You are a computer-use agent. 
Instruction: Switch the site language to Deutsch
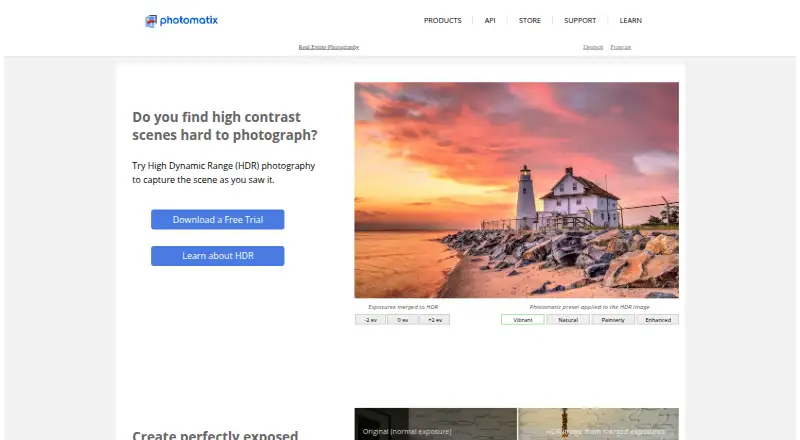[593, 47]
